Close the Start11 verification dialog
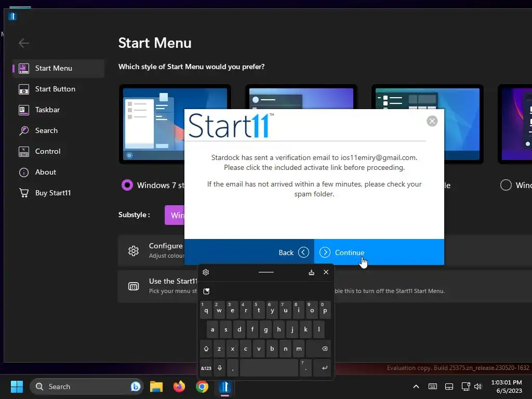 point(432,121)
